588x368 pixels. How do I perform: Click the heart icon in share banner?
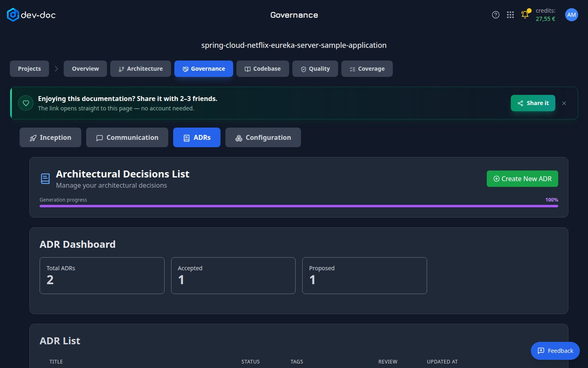pos(26,103)
